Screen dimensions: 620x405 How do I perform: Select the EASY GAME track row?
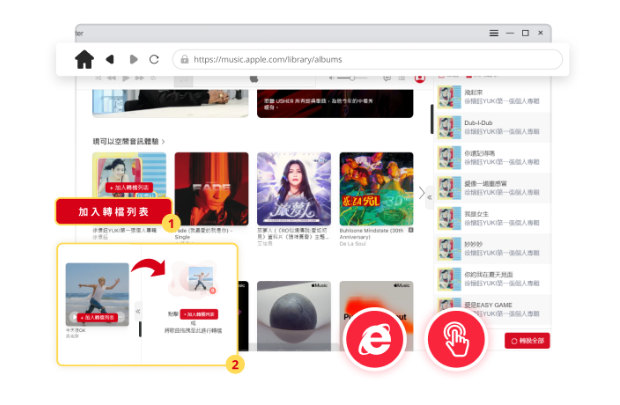click(x=493, y=310)
